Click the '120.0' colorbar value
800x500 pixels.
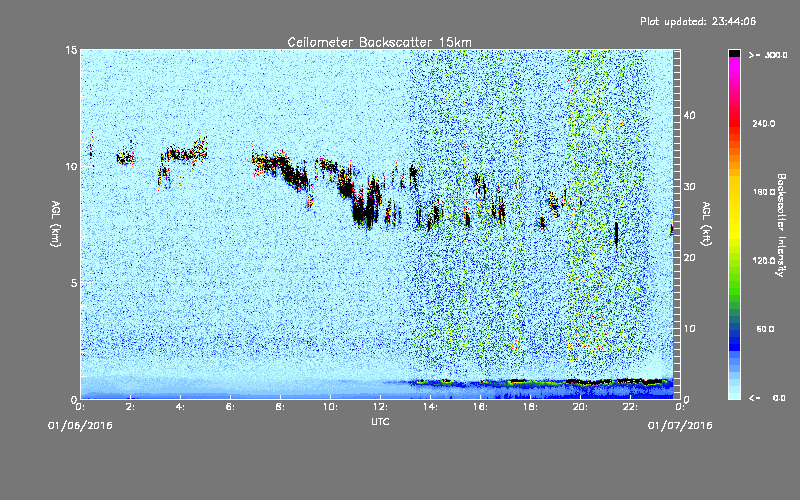click(764, 260)
